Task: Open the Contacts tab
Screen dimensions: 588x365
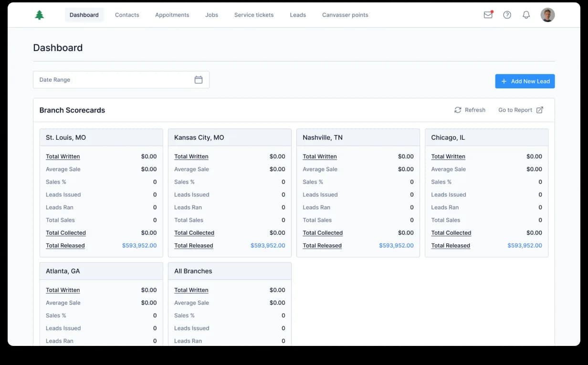Action: 127,15
